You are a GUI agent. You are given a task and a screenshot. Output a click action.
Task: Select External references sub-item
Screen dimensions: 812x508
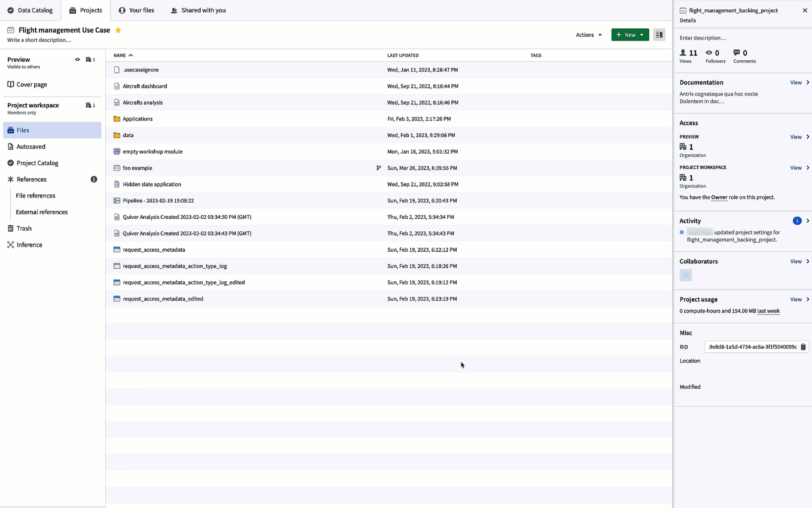pyautogui.click(x=42, y=212)
